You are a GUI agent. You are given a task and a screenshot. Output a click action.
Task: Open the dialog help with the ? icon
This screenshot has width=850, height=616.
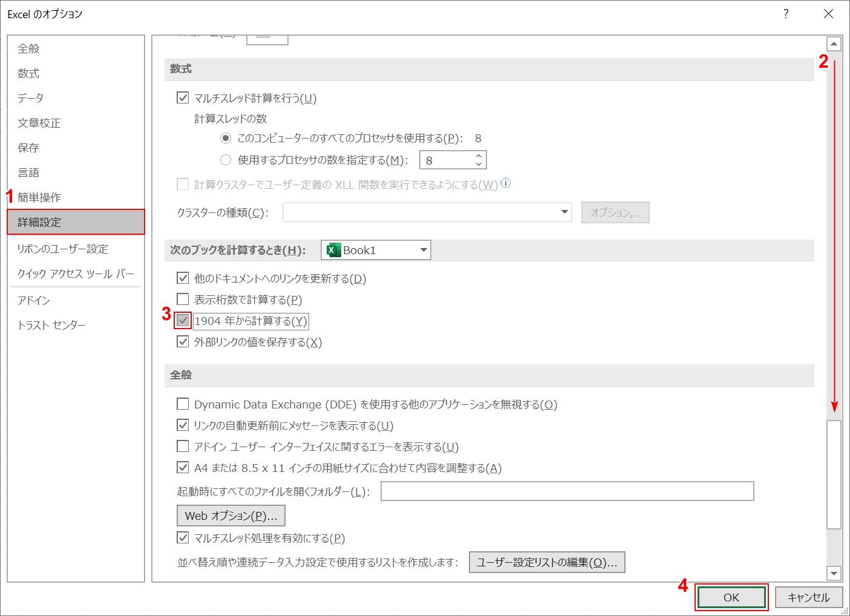click(x=785, y=13)
